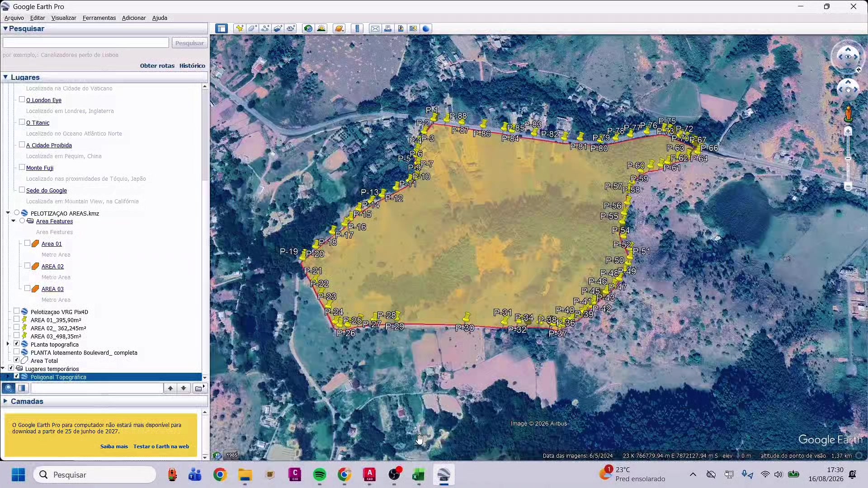
Task: Click the move/pan joystick control
Action: pyautogui.click(x=848, y=89)
